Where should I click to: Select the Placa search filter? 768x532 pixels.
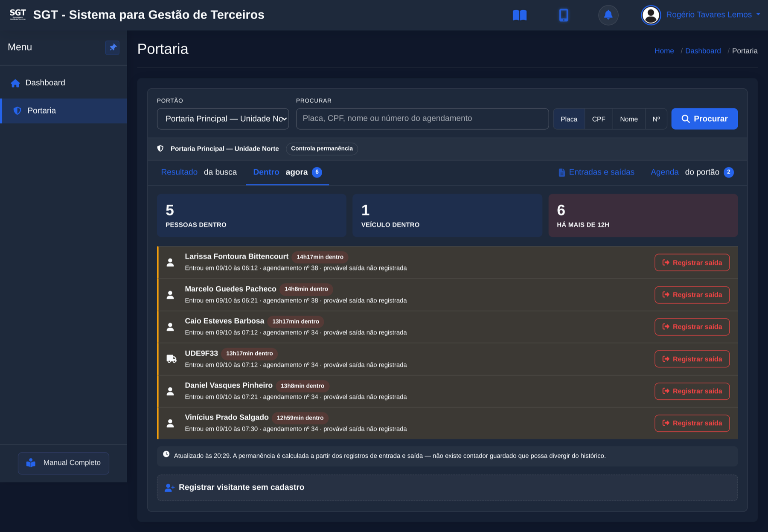[x=569, y=119]
